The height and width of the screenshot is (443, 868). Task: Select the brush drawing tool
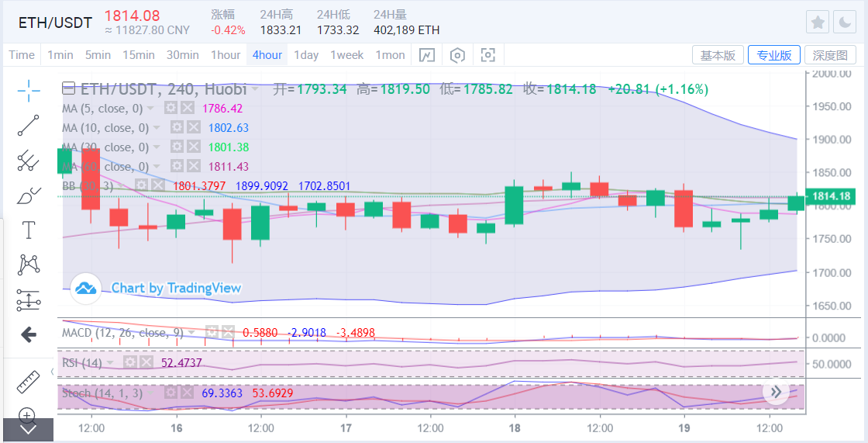[x=28, y=196]
